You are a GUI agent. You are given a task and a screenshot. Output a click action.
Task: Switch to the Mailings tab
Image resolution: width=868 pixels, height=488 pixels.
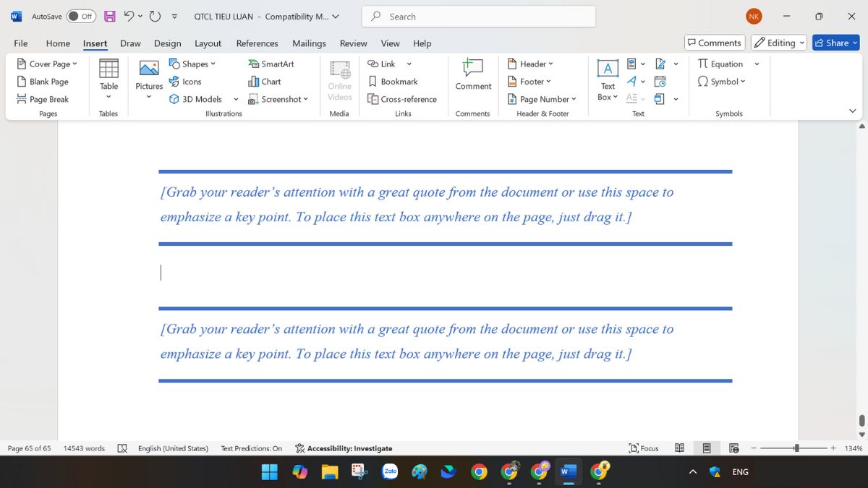pyautogui.click(x=309, y=43)
